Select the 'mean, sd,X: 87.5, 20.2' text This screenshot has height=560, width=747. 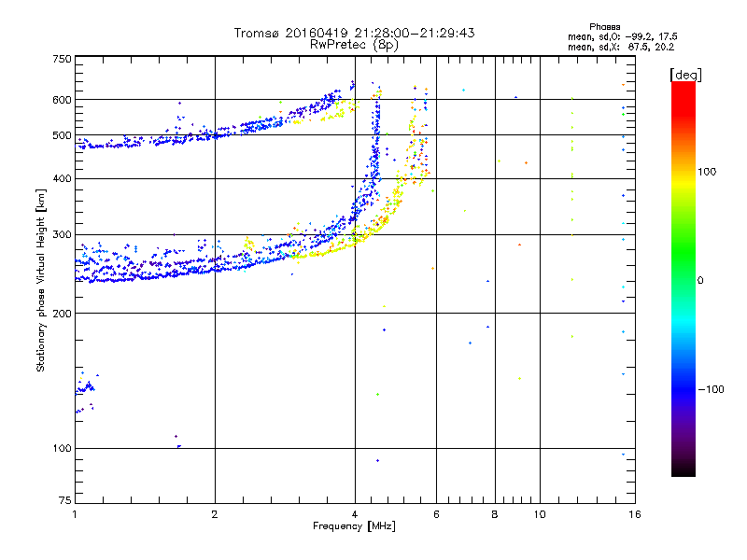click(x=621, y=47)
